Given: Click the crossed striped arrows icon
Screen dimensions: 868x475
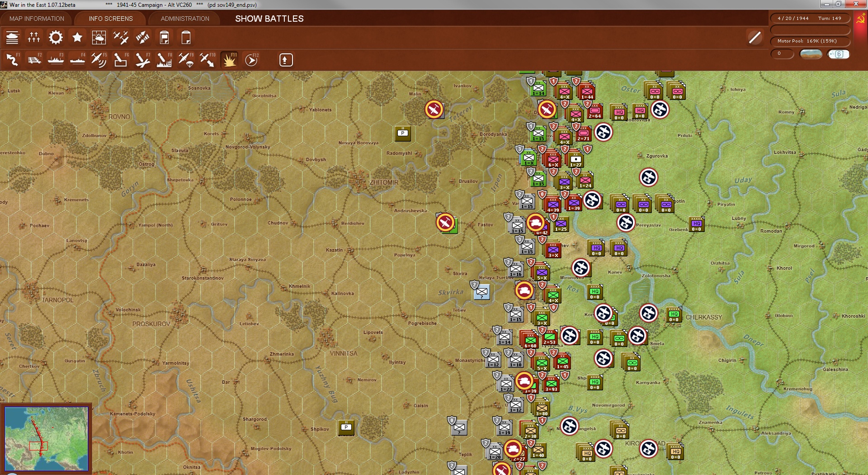Looking at the screenshot, I should (x=142, y=38).
